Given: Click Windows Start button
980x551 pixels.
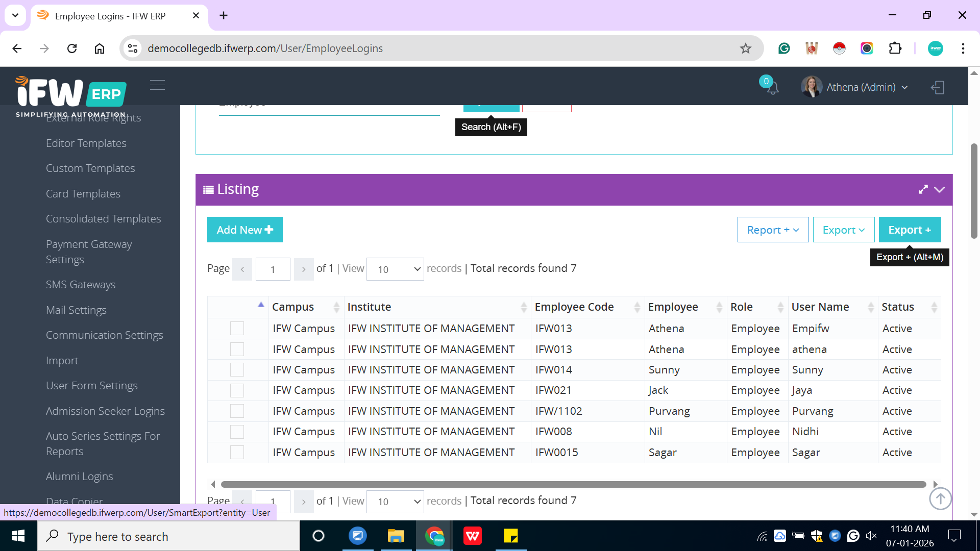Looking at the screenshot, I should (18, 536).
